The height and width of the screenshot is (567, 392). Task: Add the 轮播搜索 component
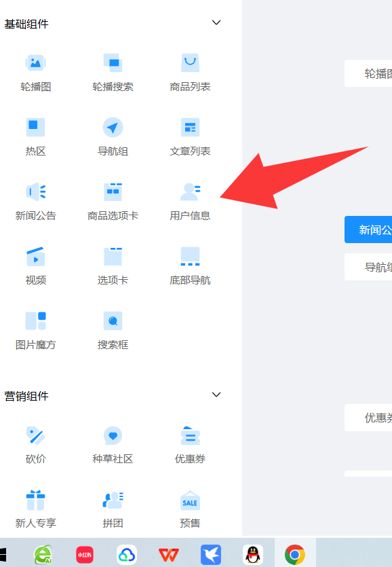[113, 72]
